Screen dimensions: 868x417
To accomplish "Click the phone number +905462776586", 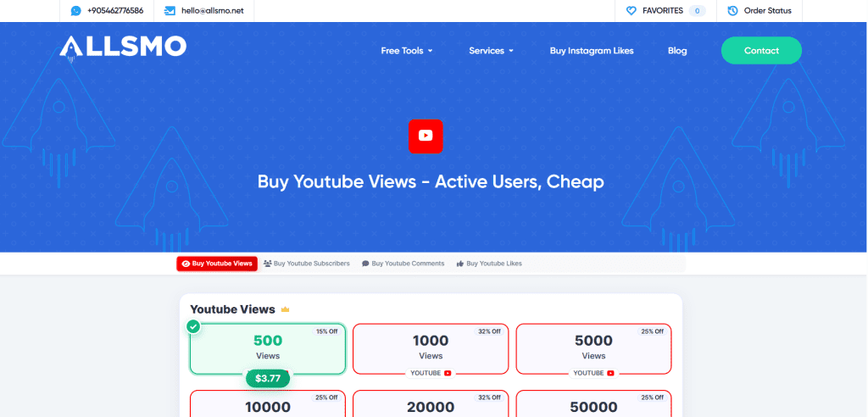I will tap(115, 10).
